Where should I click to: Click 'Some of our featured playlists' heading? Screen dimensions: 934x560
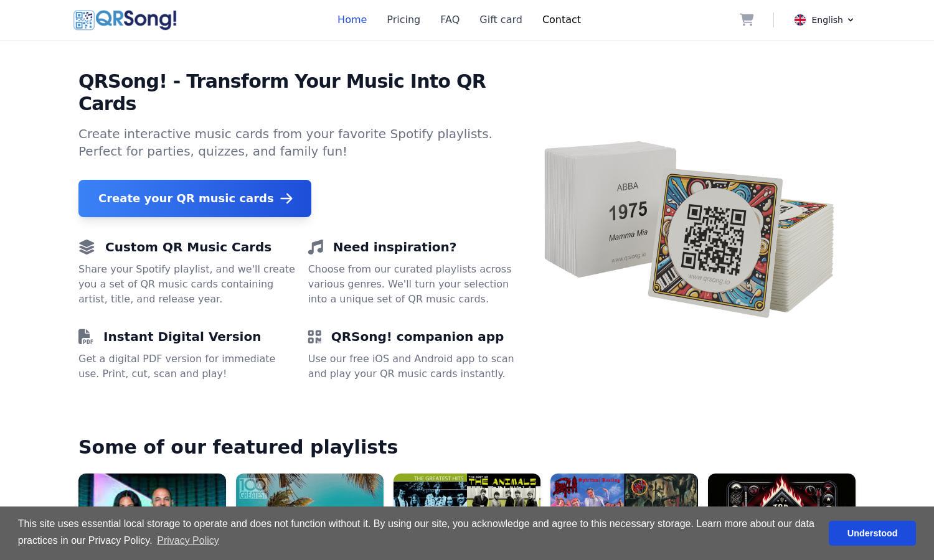[238, 447]
